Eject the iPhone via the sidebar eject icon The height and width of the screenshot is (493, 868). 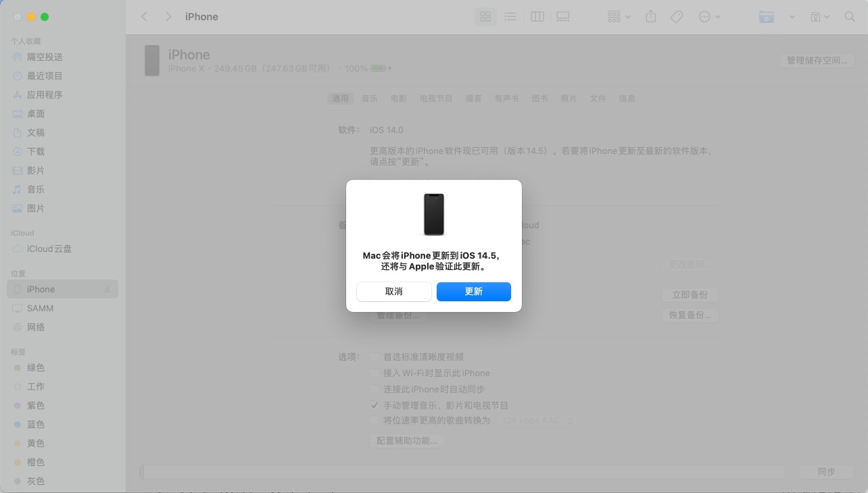point(107,290)
